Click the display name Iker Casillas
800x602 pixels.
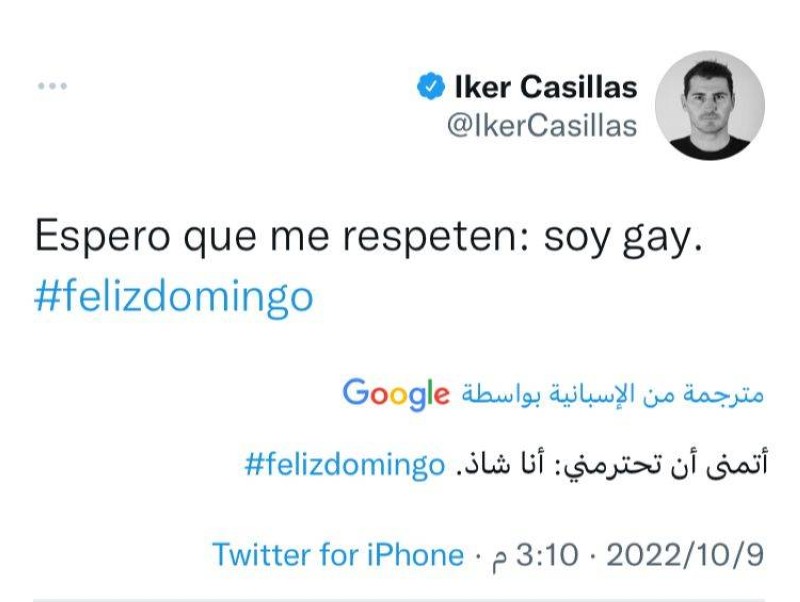545,87
